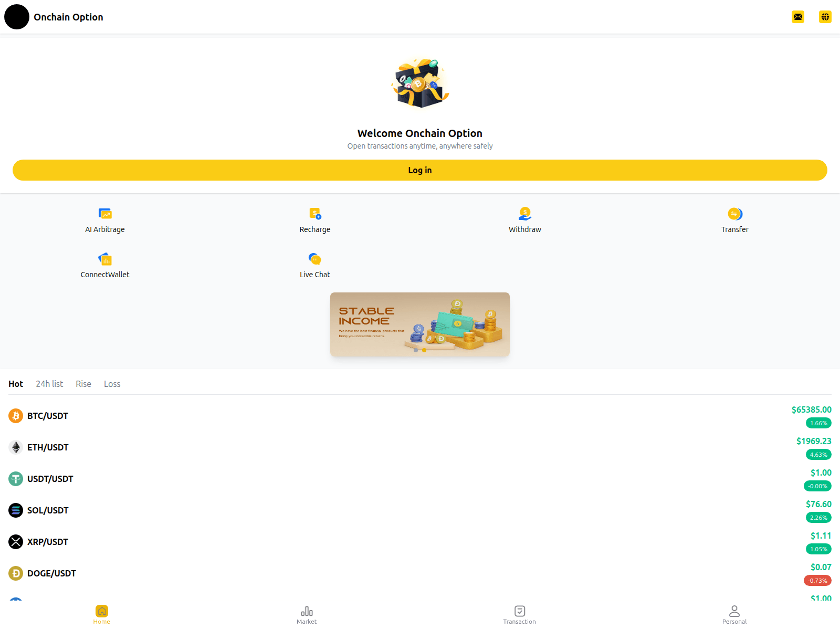Click the 4.63% change badge
Image resolution: width=840 pixels, height=630 pixels.
coord(818,455)
